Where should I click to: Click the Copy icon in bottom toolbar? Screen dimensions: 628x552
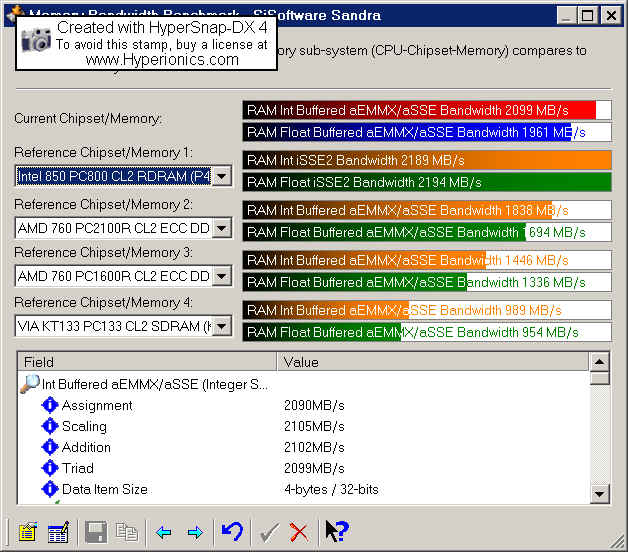click(126, 532)
